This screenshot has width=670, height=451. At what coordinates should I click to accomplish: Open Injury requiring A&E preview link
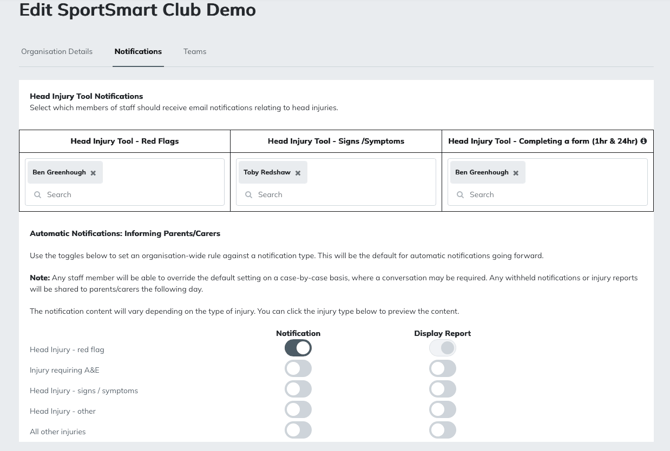(63, 370)
